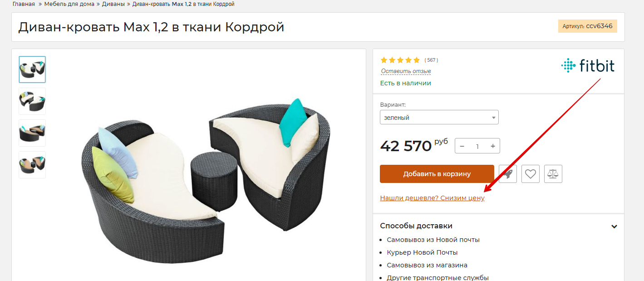Open the Вариант dropdown showing зеленый
The image size is (644, 281).
439,117
